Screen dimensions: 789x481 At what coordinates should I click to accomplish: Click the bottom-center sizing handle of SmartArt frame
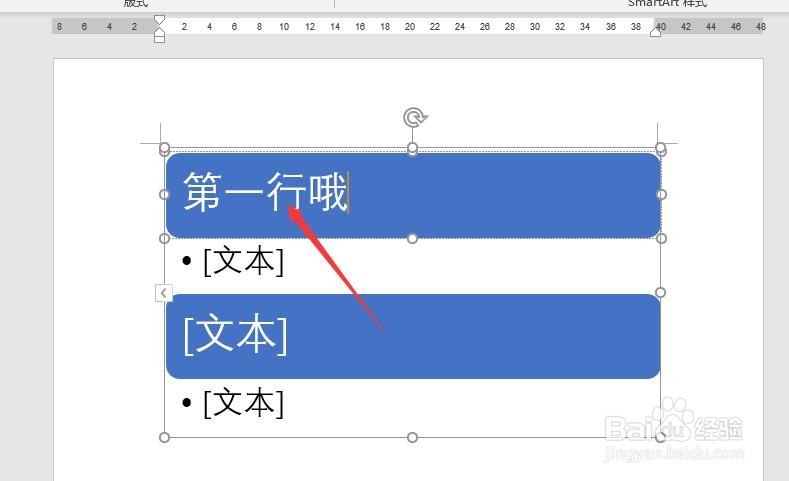click(x=412, y=437)
